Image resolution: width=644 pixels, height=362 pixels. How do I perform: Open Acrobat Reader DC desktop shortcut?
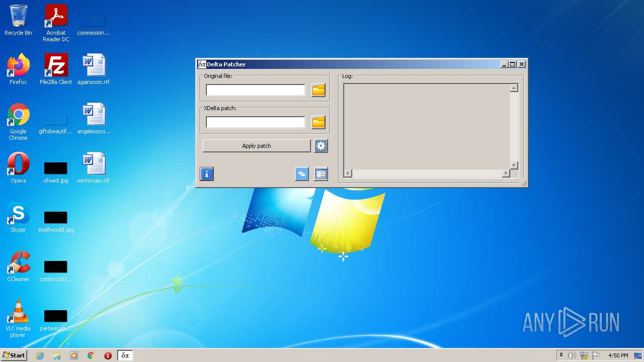pyautogui.click(x=56, y=23)
